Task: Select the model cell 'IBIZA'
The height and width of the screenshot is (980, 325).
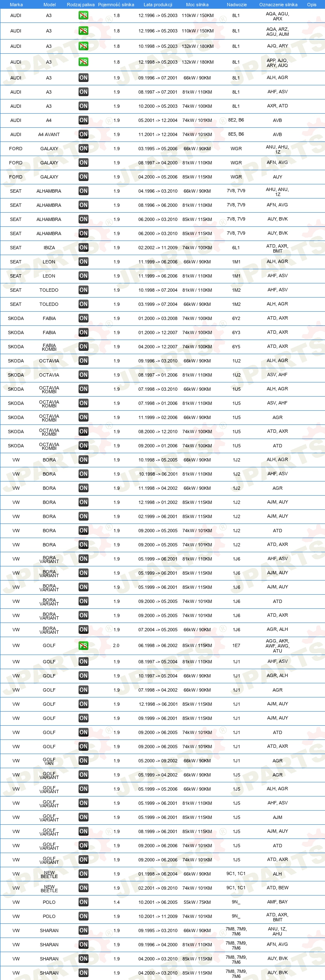Action: click(49, 248)
